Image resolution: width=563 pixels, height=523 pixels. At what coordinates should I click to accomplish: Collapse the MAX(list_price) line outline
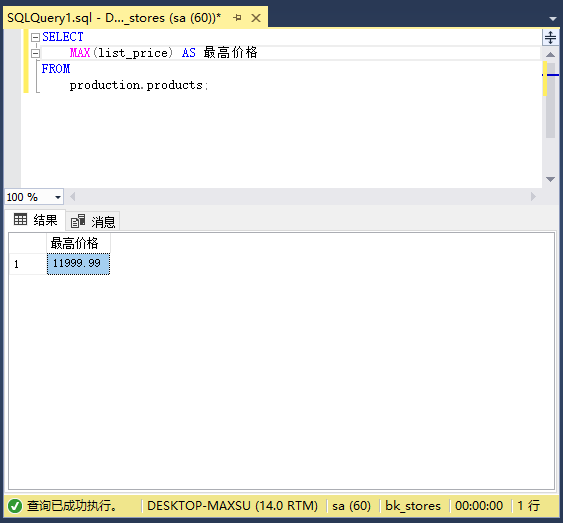pos(35,53)
